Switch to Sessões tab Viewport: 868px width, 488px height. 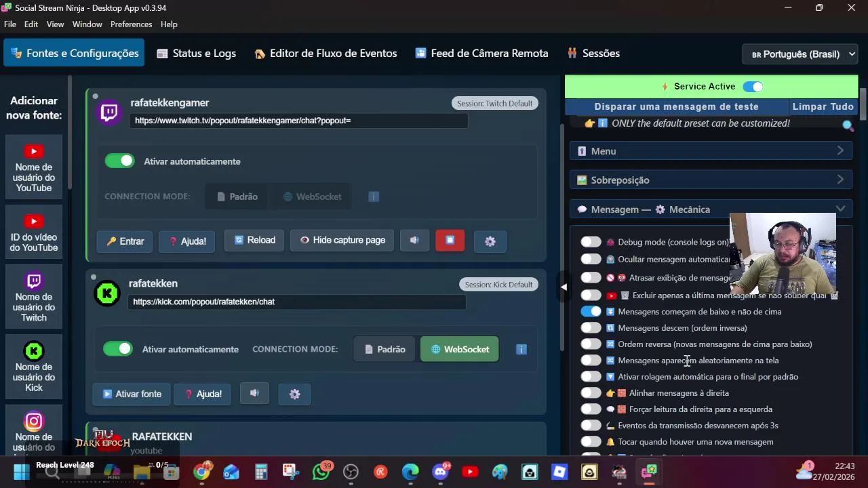pyautogui.click(x=593, y=54)
